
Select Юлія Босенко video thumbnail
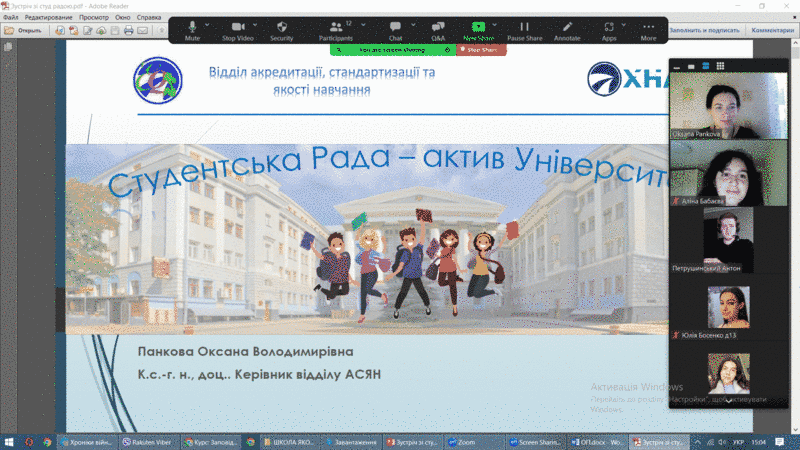point(729,307)
